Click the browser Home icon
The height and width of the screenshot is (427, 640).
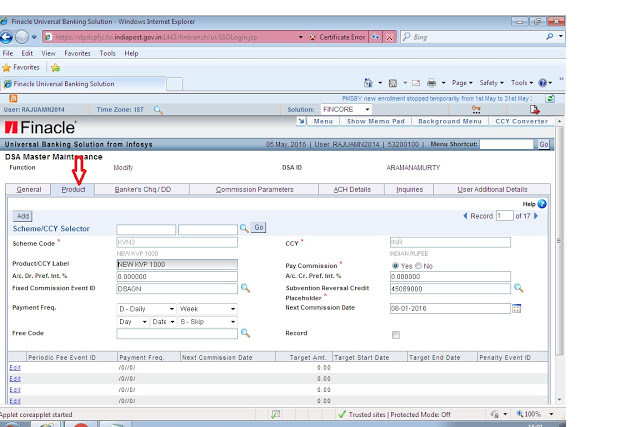368,83
